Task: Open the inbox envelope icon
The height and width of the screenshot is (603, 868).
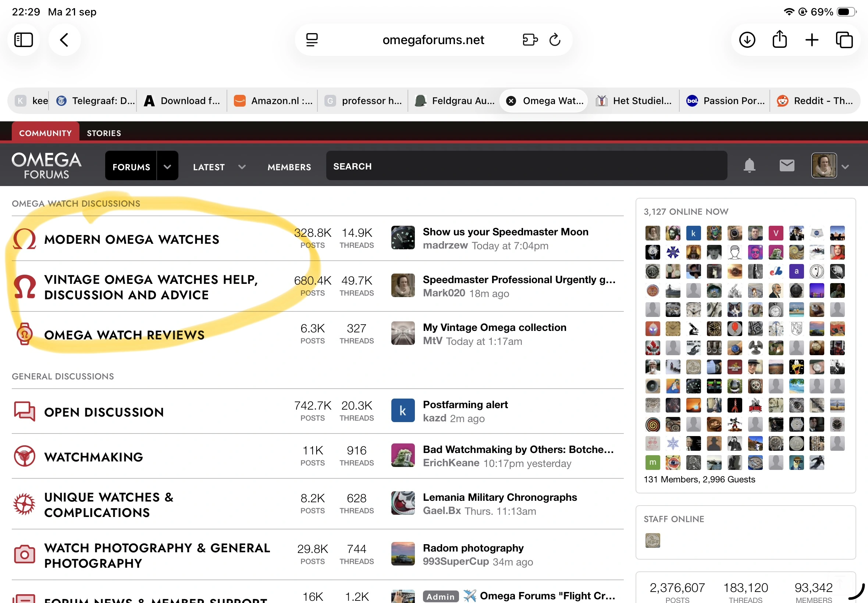Action: 787,165
